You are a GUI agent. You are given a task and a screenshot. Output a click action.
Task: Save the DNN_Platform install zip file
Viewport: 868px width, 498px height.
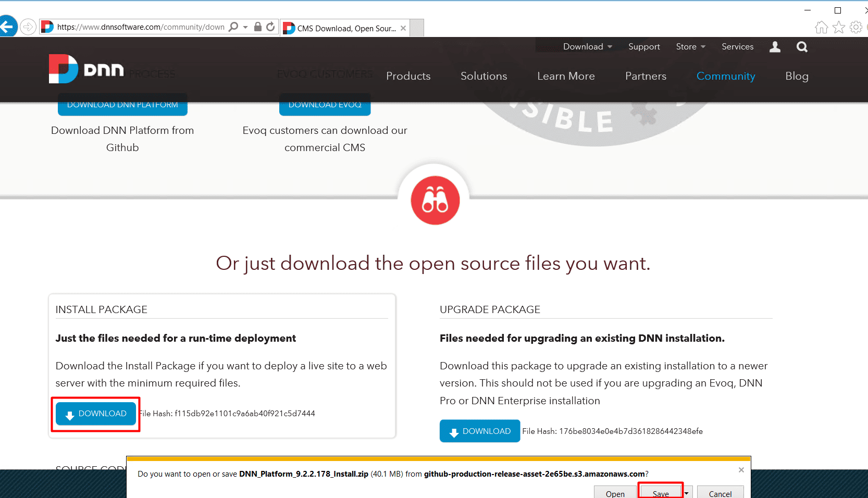[660, 493]
